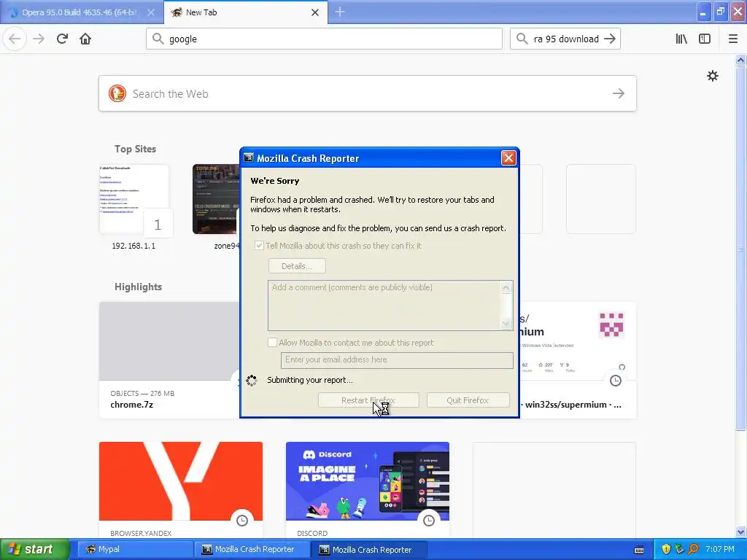
Task: Click the shield icon in system tray
Action: (666, 549)
